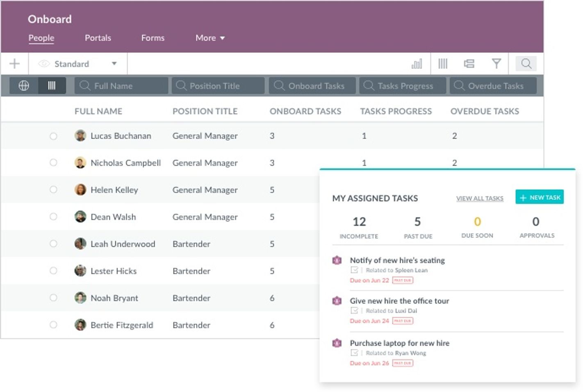The image size is (583, 392).
Task: Click the New Task button
Action: pos(540,197)
